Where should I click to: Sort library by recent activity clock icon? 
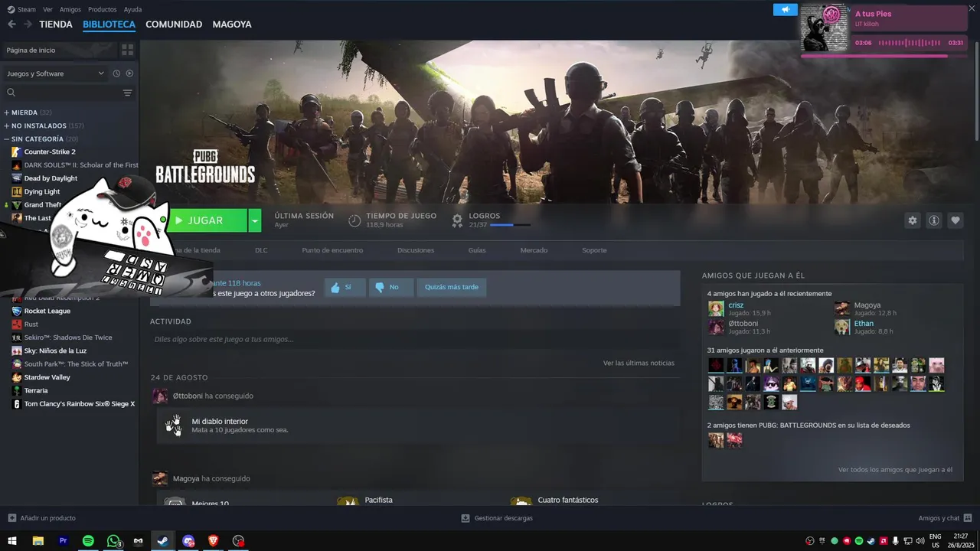coord(116,73)
